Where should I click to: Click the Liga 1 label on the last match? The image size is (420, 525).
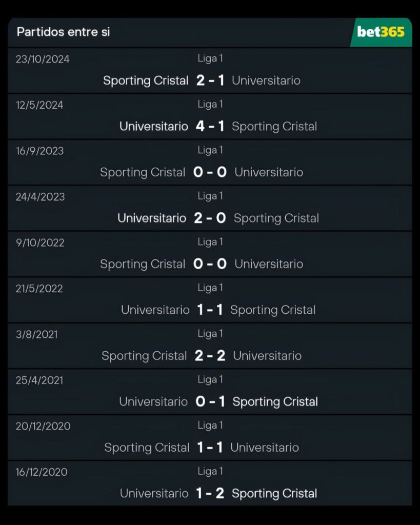(x=210, y=471)
